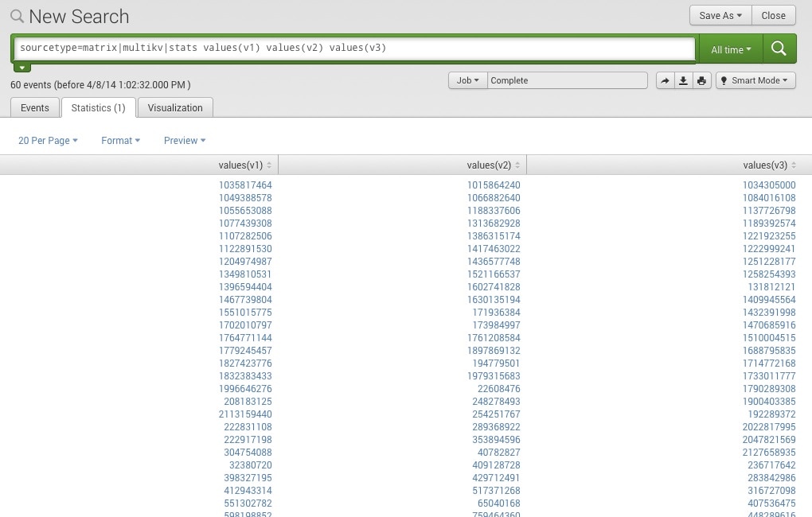Open the Format options menu
The height and width of the screenshot is (517, 812).
120,141
